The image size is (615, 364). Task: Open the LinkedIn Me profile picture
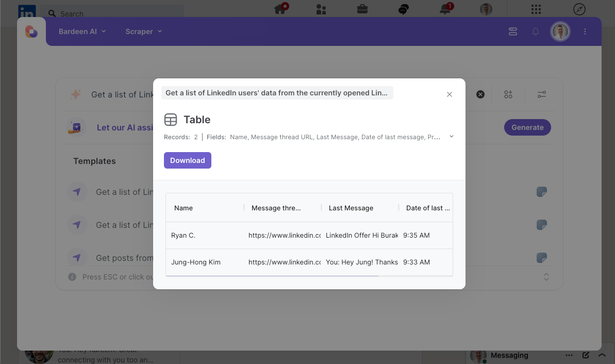click(486, 9)
